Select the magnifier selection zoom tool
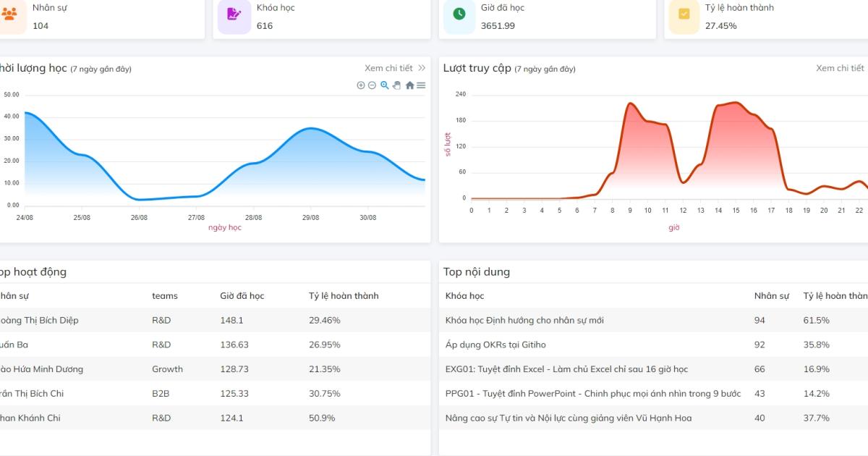The width and height of the screenshot is (868, 456). pos(384,85)
